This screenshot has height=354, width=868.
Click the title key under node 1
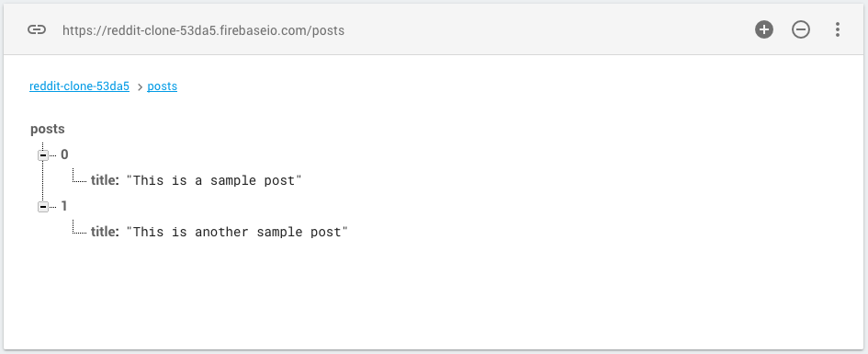(105, 232)
